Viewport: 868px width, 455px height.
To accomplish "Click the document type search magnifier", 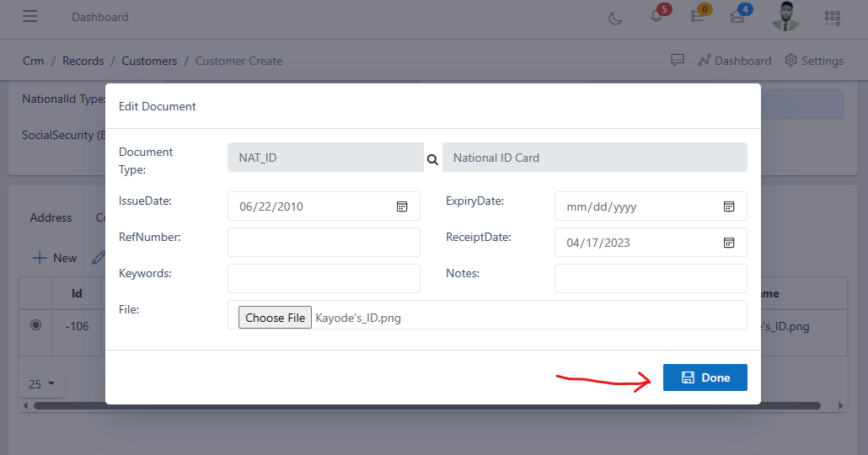I will [432, 158].
